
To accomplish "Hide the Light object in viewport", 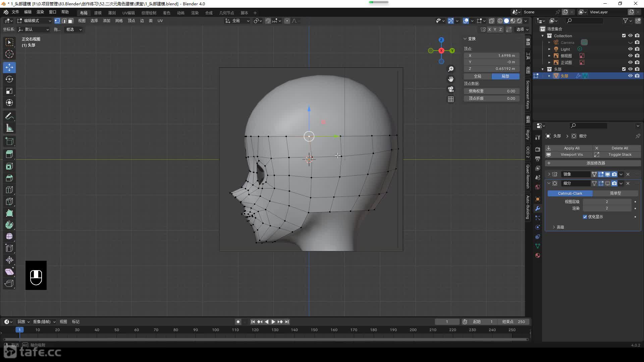I will (630, 49).
